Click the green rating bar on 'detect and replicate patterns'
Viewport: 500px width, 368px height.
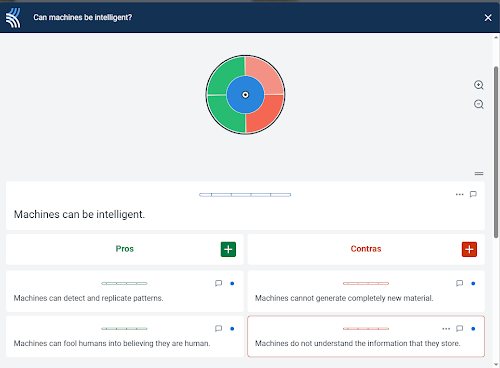pyautogui.click(x=124, y=283)
